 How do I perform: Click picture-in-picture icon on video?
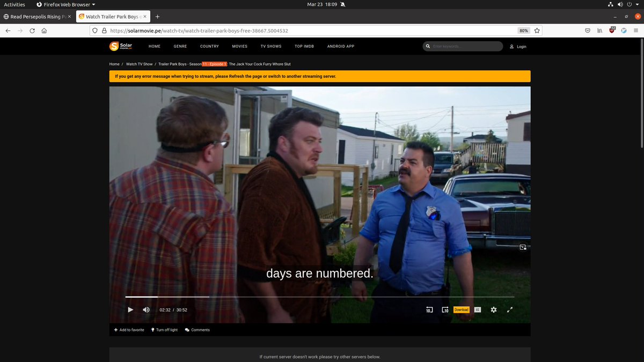(x=523, y=247)
